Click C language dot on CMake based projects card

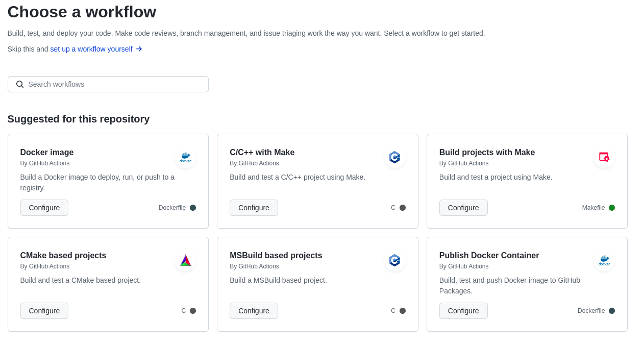[193, 311]
